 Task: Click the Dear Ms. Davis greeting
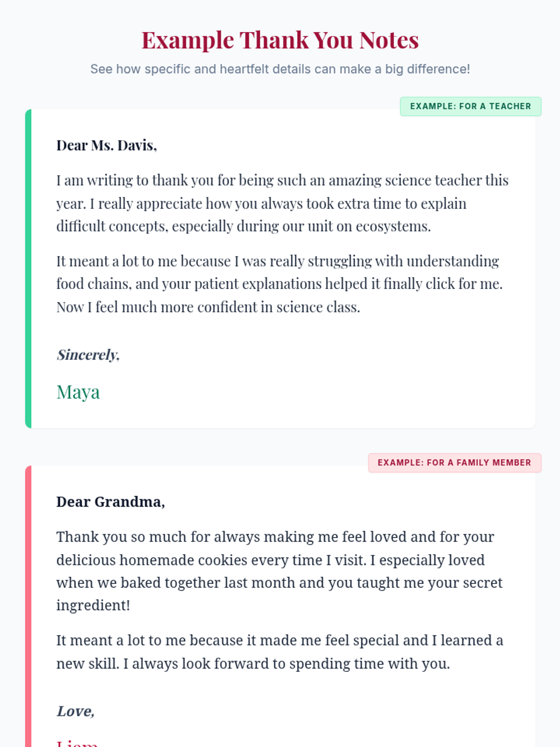tap(106, 146)
